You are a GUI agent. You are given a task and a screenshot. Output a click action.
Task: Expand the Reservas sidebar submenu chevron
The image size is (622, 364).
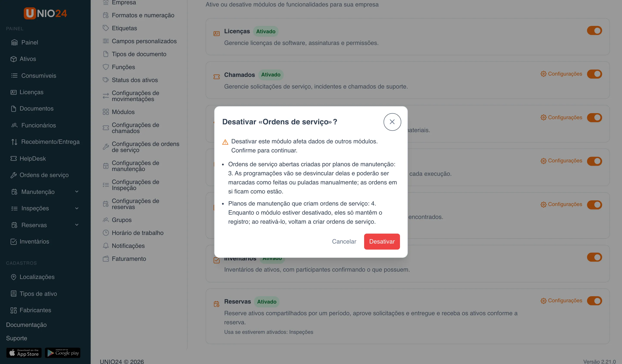click(x=77, y=225)
